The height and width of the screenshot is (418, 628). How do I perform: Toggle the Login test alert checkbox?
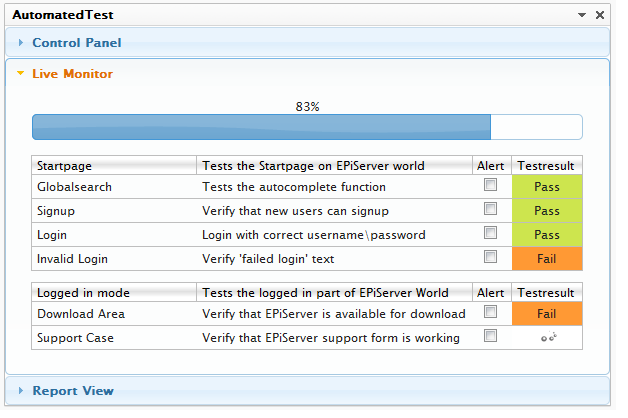[x=490, y=233]
